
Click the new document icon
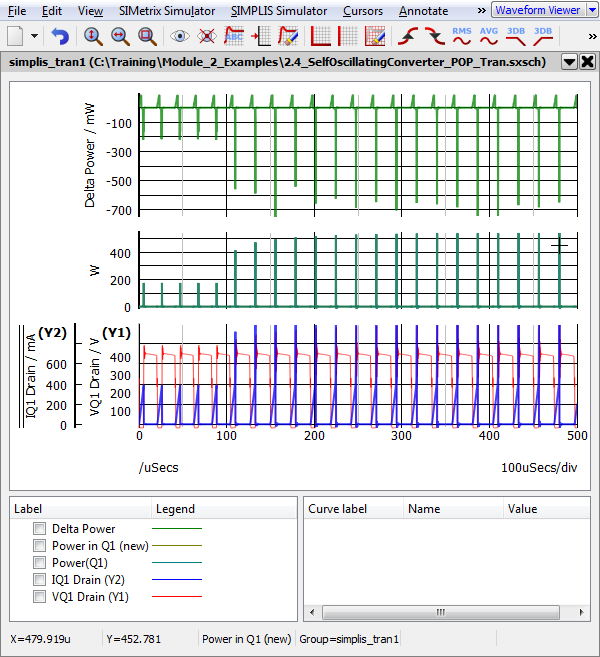(x=16, y=36)
